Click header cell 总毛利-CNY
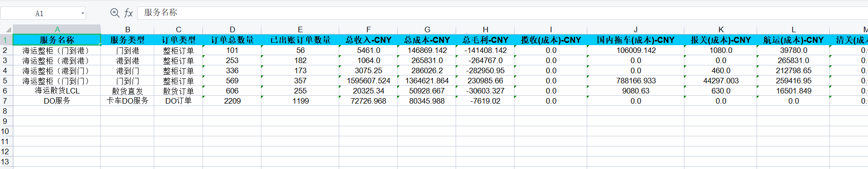Screen dimensions: 868x169 coord(485,40)
